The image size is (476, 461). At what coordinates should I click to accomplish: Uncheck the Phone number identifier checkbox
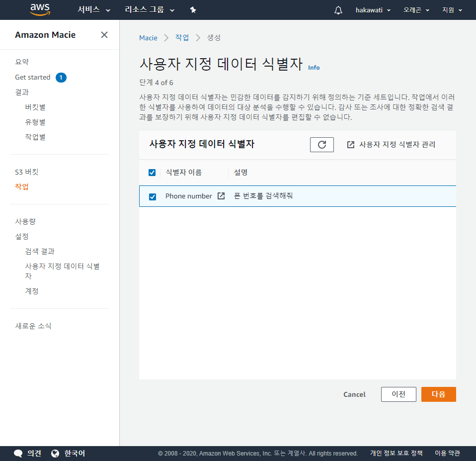(153, 196)
